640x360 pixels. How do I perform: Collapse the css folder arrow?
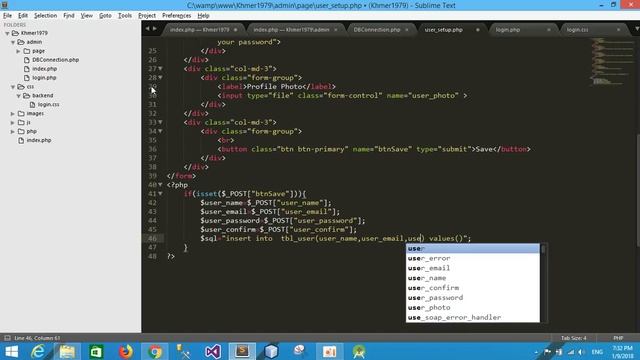pos(13,87)
